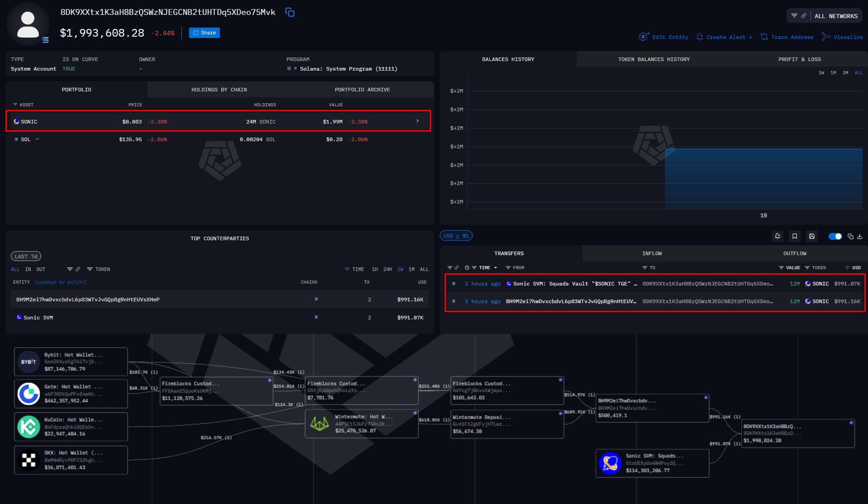Toggle the blue switch above transfers table
The width and height of the screenshot is (868, 504).
[x=835, y=236]
